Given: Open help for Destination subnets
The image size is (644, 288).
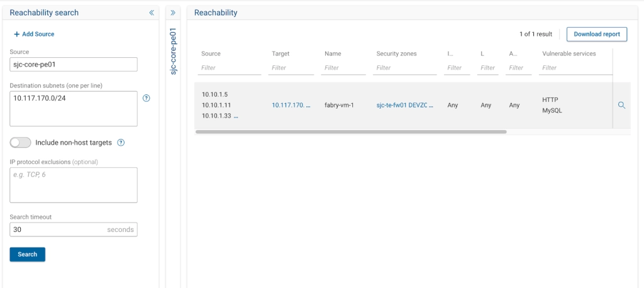Looking at the screenshot, I should point(147,98).
